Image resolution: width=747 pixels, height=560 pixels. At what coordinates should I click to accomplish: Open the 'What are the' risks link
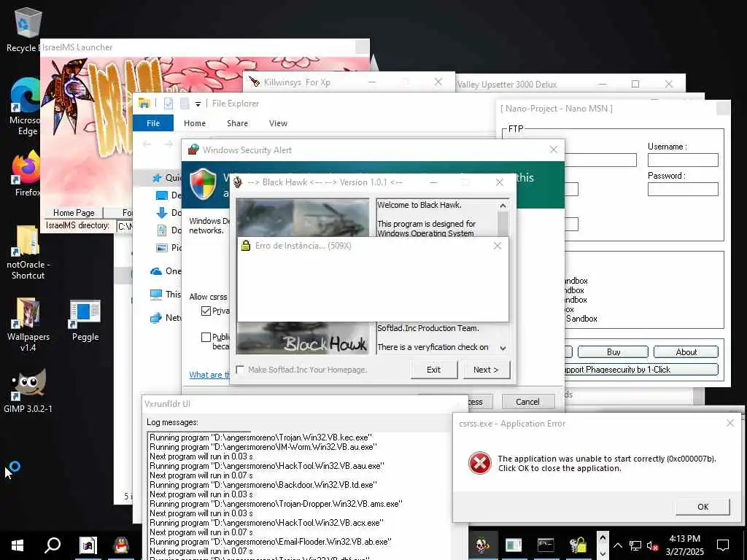click(209, 375)
